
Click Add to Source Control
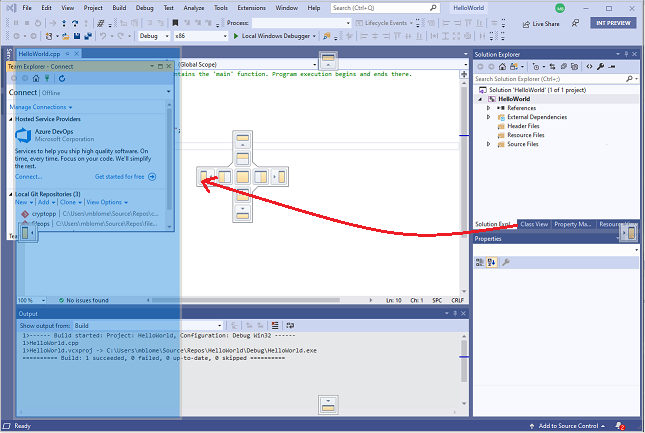pyautogui.click(x=568, y=426)
